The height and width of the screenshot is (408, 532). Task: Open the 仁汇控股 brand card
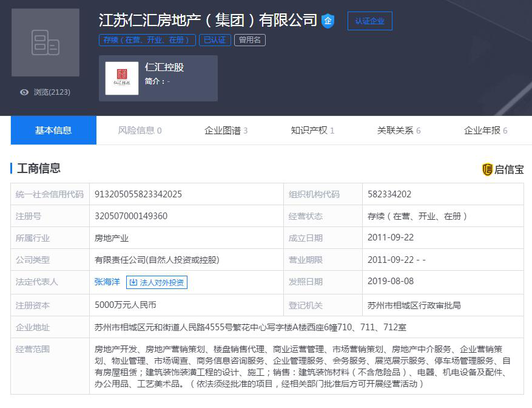tap(158, 78)
